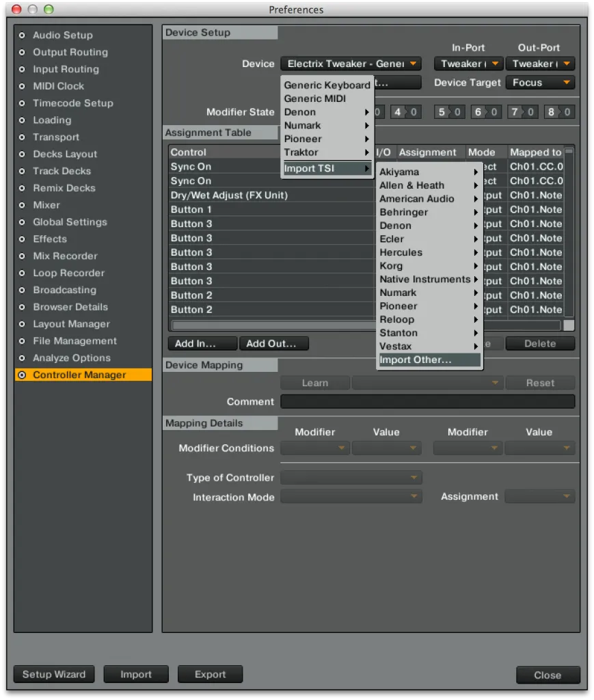Select Browser Details entry

pyautogui.click(x=70, y=307)
